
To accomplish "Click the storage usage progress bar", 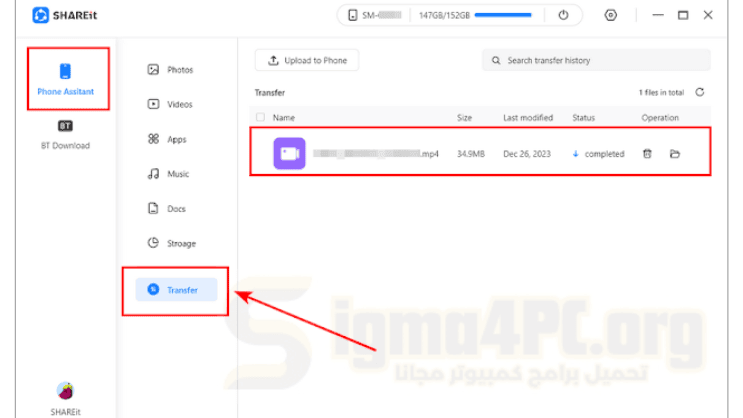I will point(503,15).
